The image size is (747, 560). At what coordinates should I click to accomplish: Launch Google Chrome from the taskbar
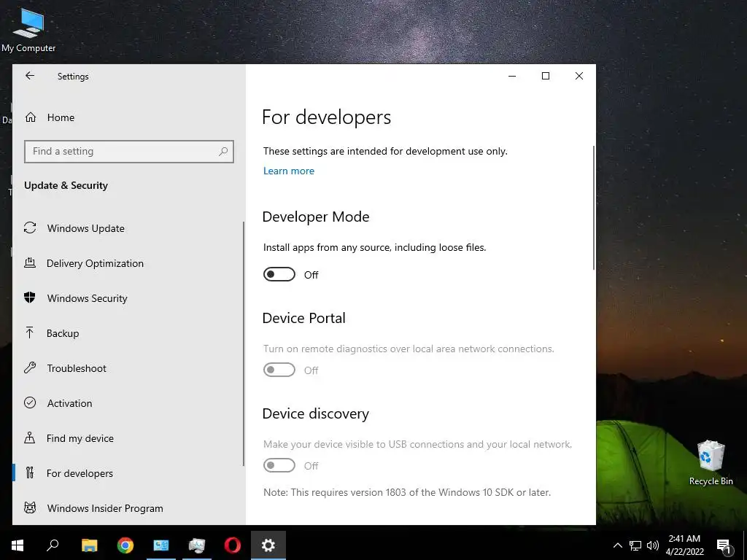coord(125,545)
